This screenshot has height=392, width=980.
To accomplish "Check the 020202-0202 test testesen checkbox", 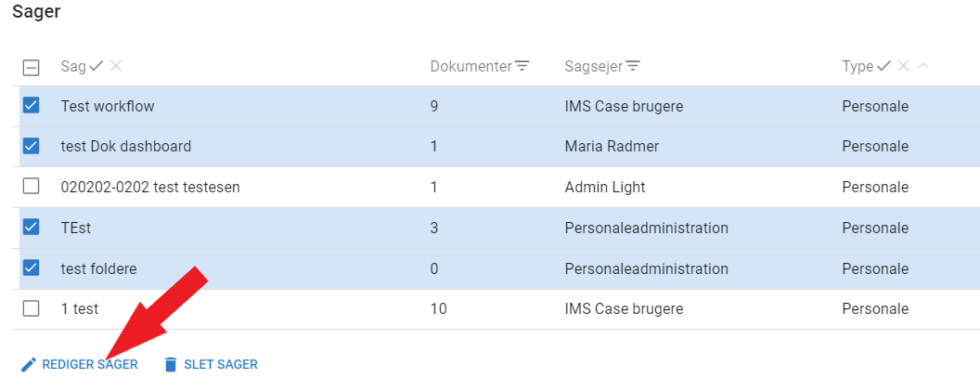I will coord(31,187).
